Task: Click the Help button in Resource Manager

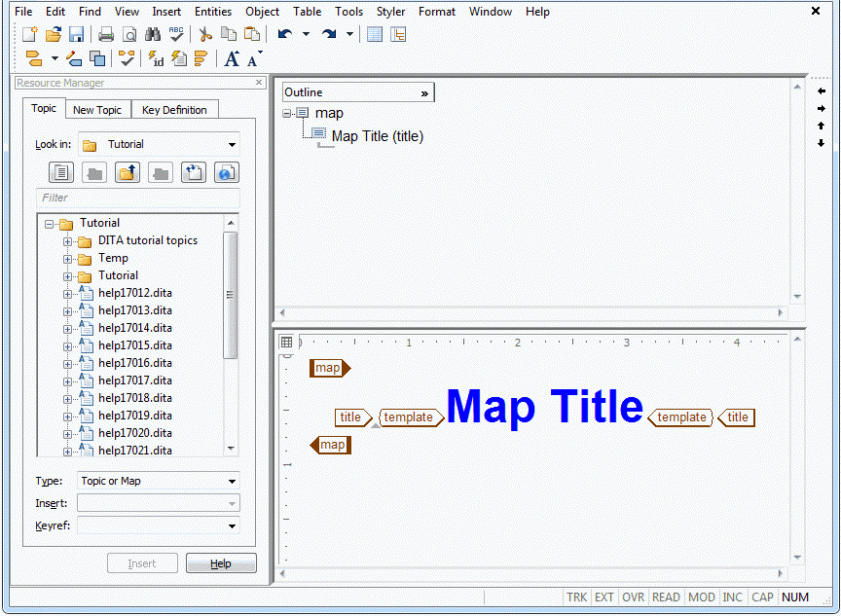Action: tap(221, 563)
